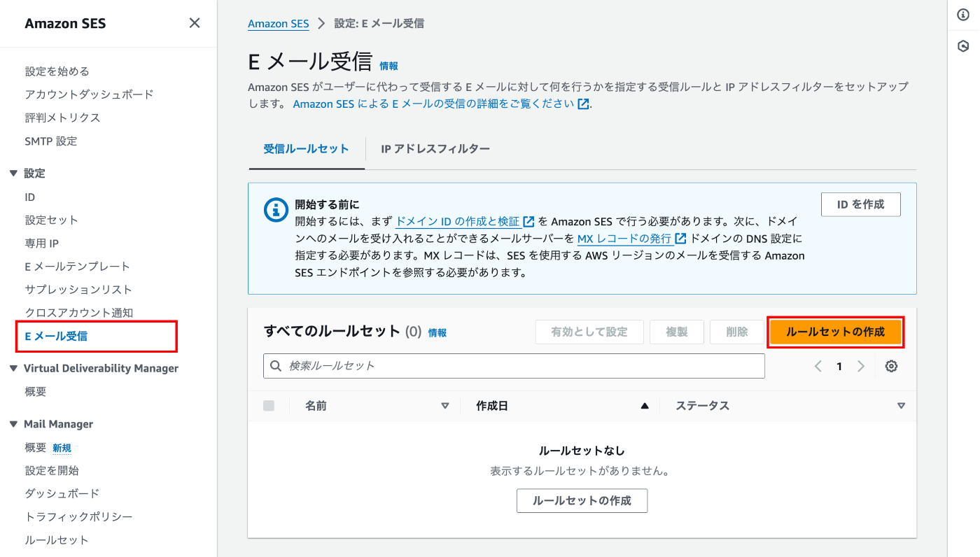980x557 pixels.
Task: Open ID in the sidebar
Action: click(x=30, y=197)
